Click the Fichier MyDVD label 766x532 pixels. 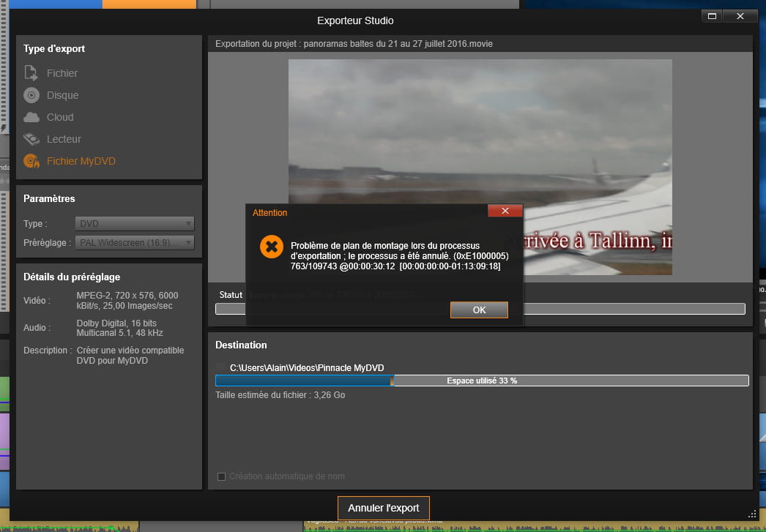(81, 161)
